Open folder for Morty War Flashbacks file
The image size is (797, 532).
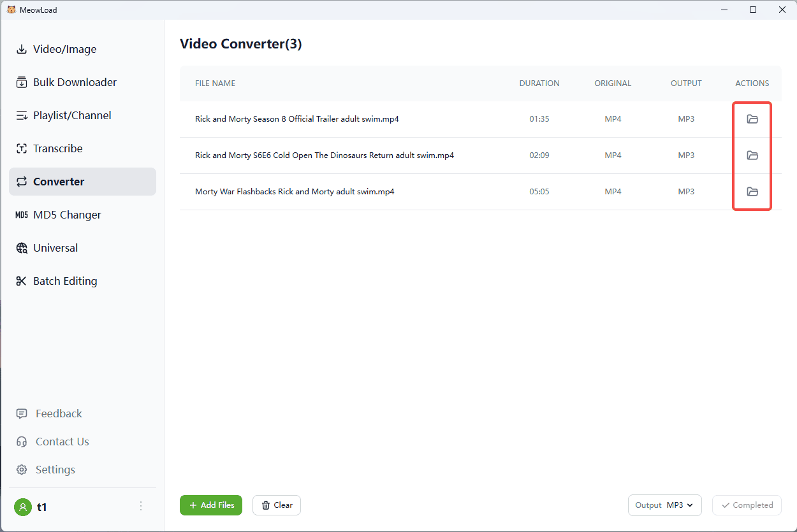click(x=752, y=192)
